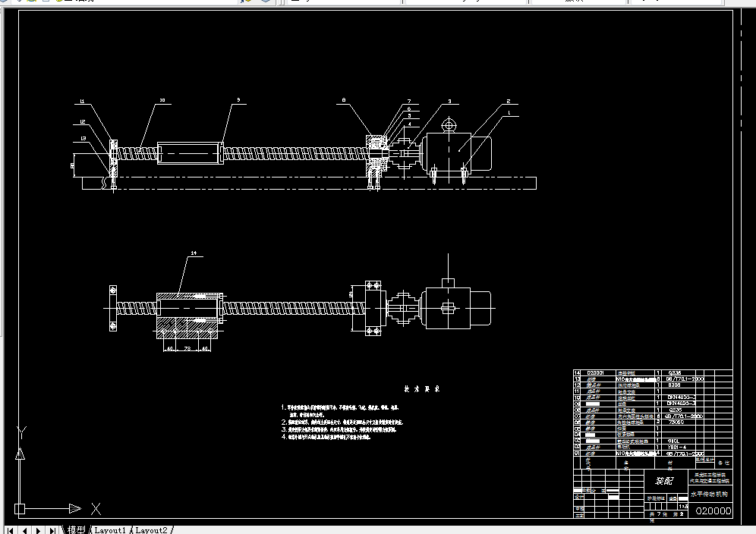The width and height of the screenshot is (756, 534).
Task: Select technical requirement line 4 text
Action: [326, 437]
